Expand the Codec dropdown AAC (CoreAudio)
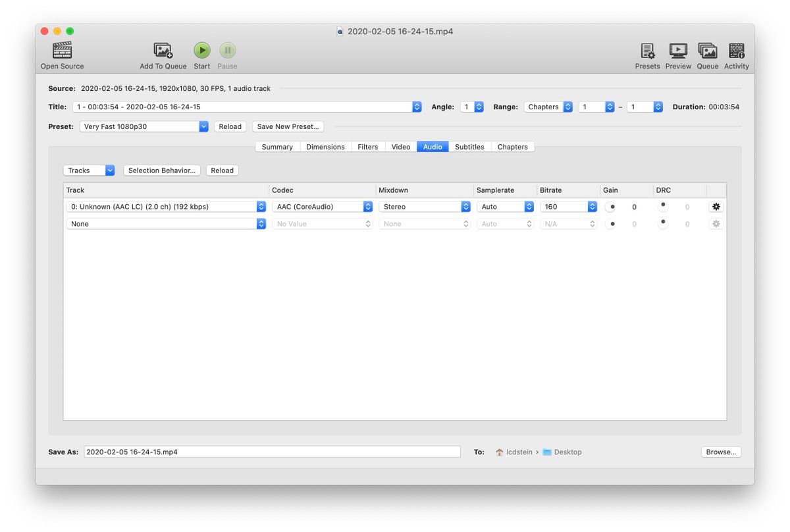The width and height of the screenshot is (790, 532). point(322,207)
